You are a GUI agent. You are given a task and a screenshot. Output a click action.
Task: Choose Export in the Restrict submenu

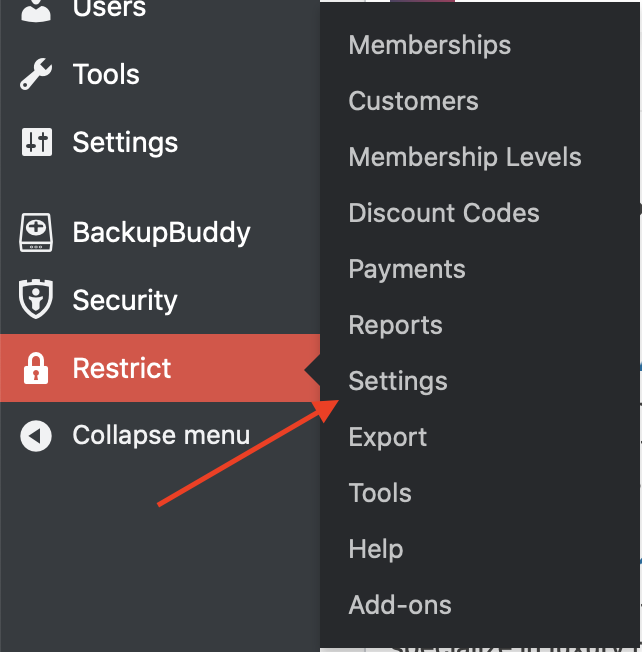click(x=388, y=437)
